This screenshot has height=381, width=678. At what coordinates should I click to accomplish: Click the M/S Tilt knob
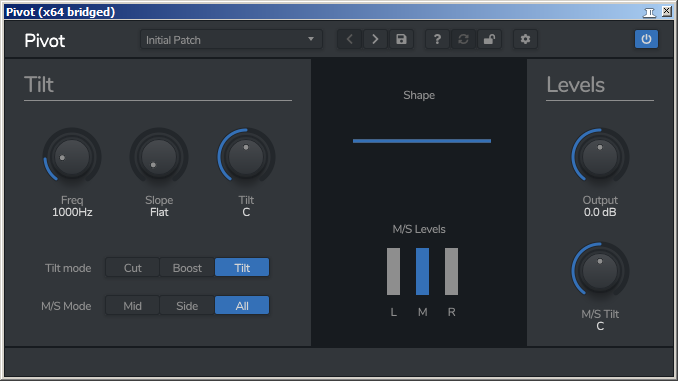point(600,271)
